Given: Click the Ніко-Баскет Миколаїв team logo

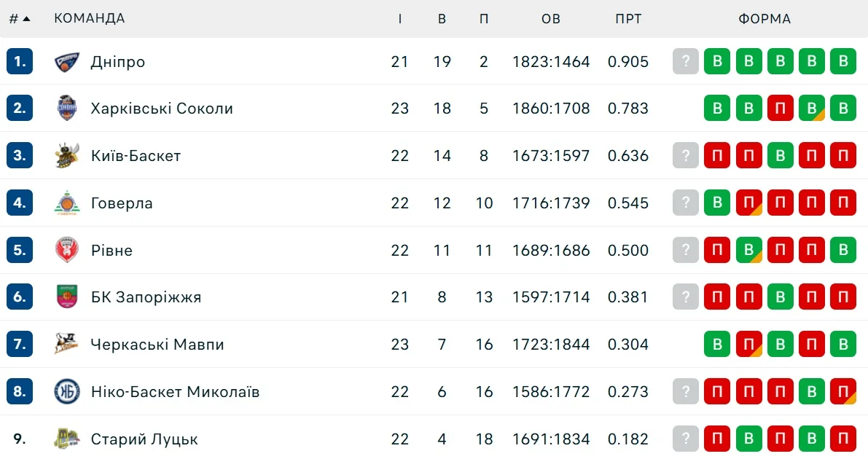Looking at the screenshot, I should 67,392.
